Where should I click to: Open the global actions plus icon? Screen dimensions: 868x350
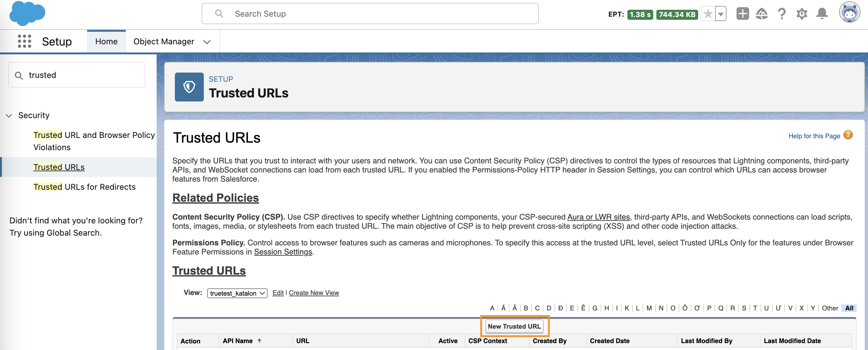point(742,14)
